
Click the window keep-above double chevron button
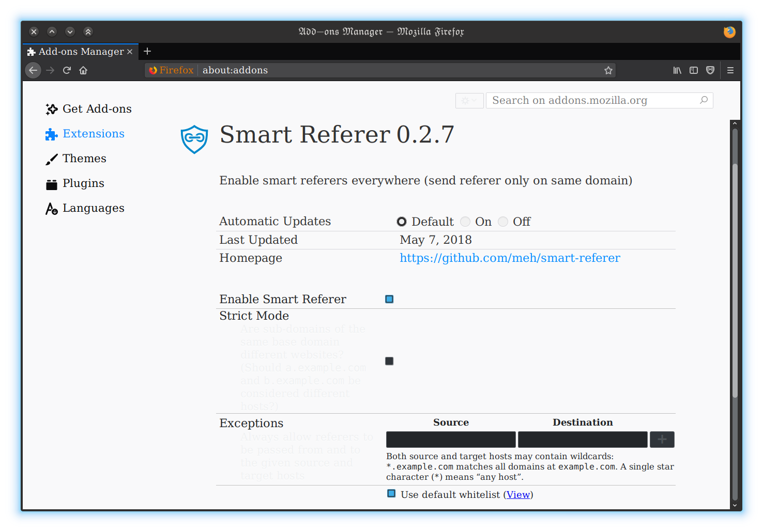(88, 32)
